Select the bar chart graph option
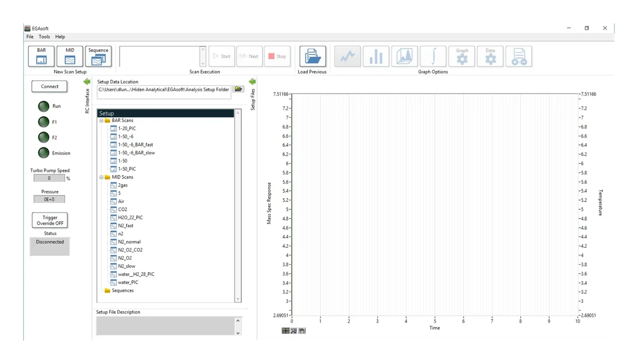Viewport: 638px width, 364px height. coord(376,56)
